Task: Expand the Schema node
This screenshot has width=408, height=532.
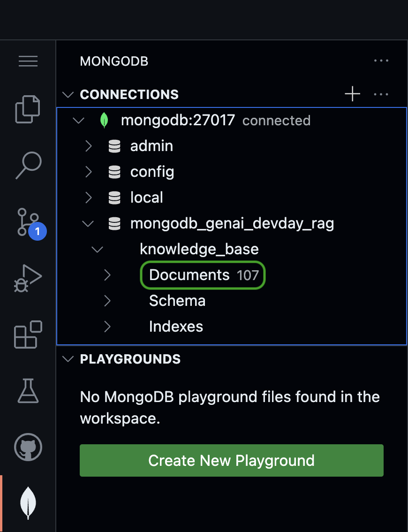Action: (x=107, y=301)
